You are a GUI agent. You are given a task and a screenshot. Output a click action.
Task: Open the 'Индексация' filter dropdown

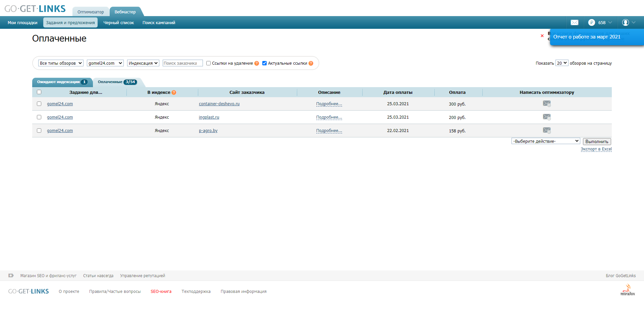(x=143, y=63)
